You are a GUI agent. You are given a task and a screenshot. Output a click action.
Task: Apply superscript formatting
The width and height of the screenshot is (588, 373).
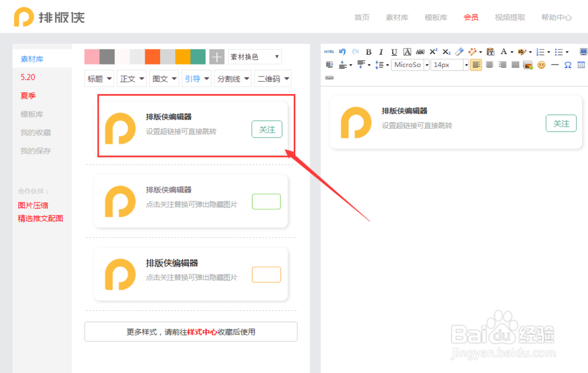click(433, 52)
